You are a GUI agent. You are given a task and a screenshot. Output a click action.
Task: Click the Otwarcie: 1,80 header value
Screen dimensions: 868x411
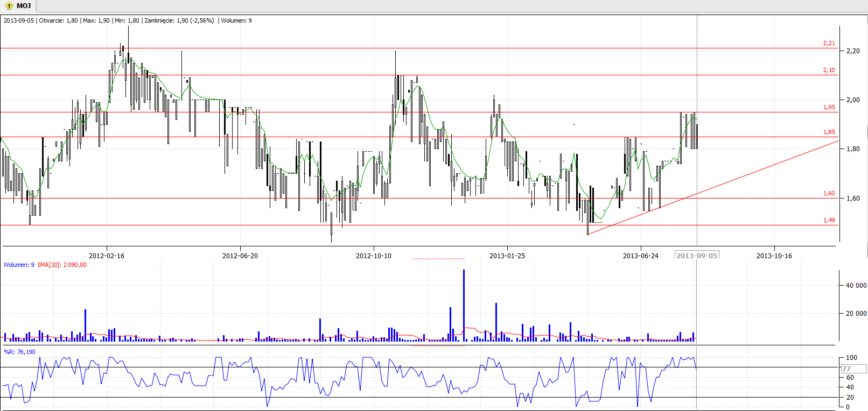pyautogui.click(x=59, y=20)
